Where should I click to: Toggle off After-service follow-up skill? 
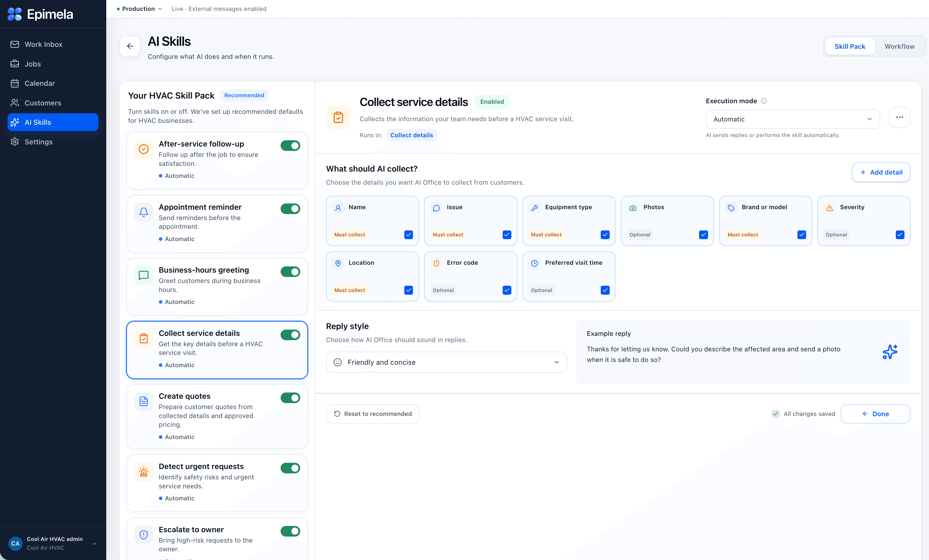[290, 145]
